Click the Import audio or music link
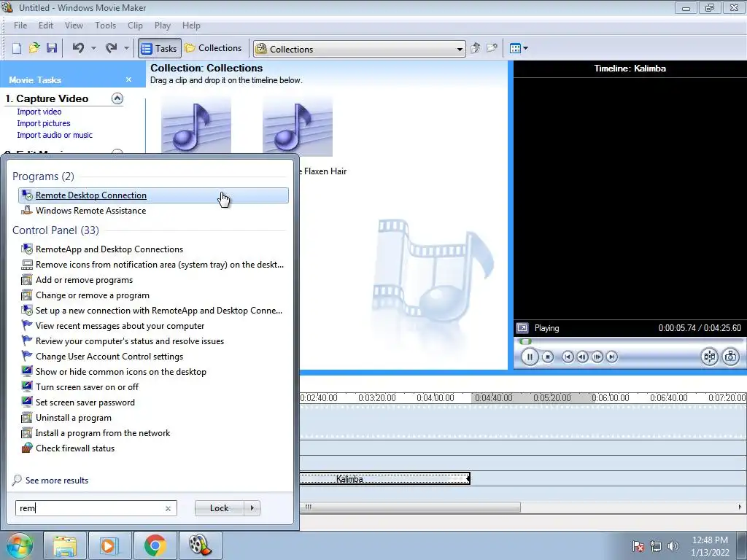747x560 pixels. tap(55, 135)
